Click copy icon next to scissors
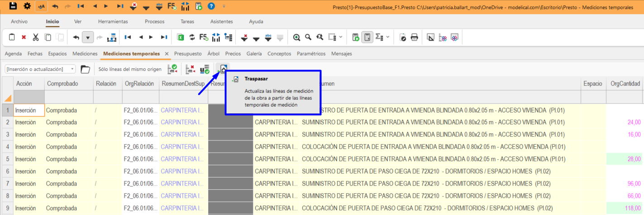The image size is (644, 215). [48, 37]
